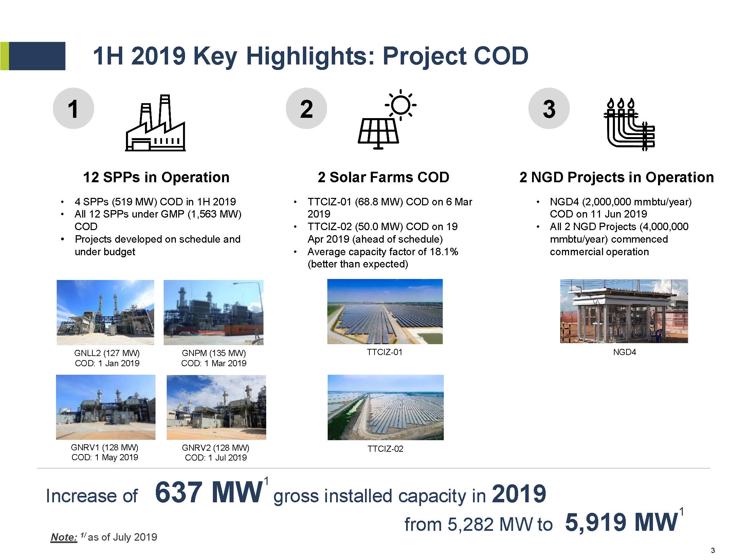The height and width of the screenshot is (560, 747).
Task: Click the number 3 circle badge
Action: tap(549, 109)
